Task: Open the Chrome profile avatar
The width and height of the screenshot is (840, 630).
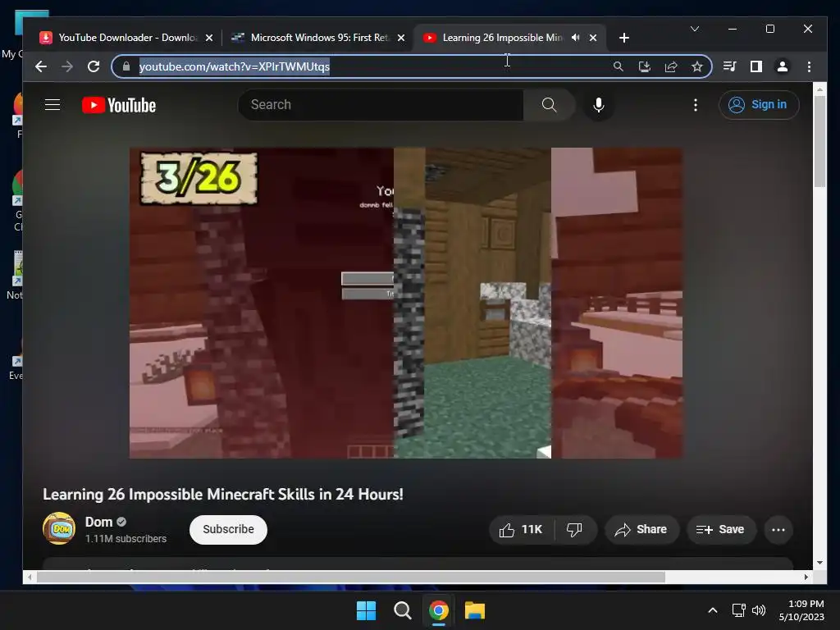Action: (x=782, y=66)
